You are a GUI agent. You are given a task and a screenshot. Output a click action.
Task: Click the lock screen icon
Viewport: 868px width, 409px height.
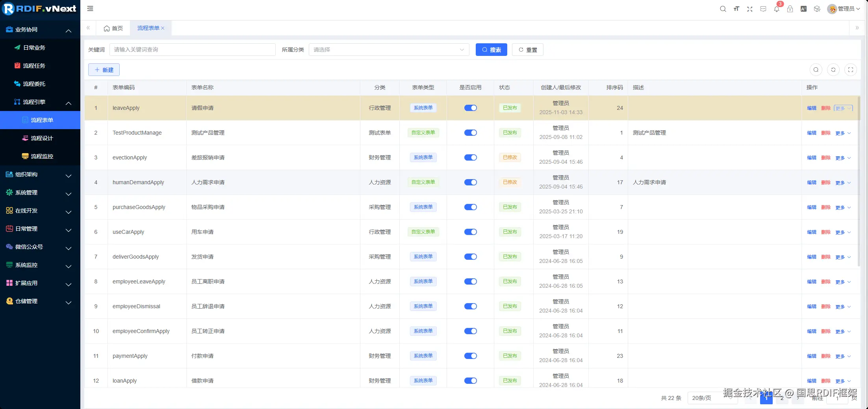click(x=790, y=9)
